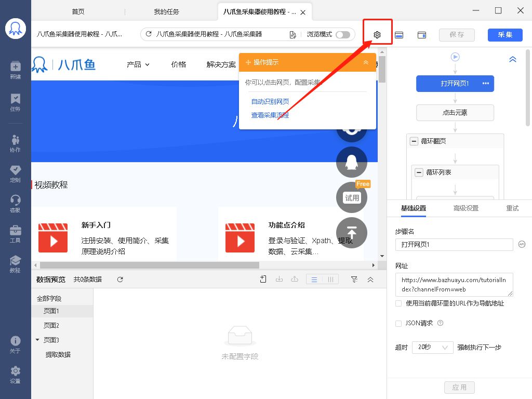Open the 定制 sidebar icon
Image resolution: width=532 pixels, height=399 pixels.
[x=15, y=174]
